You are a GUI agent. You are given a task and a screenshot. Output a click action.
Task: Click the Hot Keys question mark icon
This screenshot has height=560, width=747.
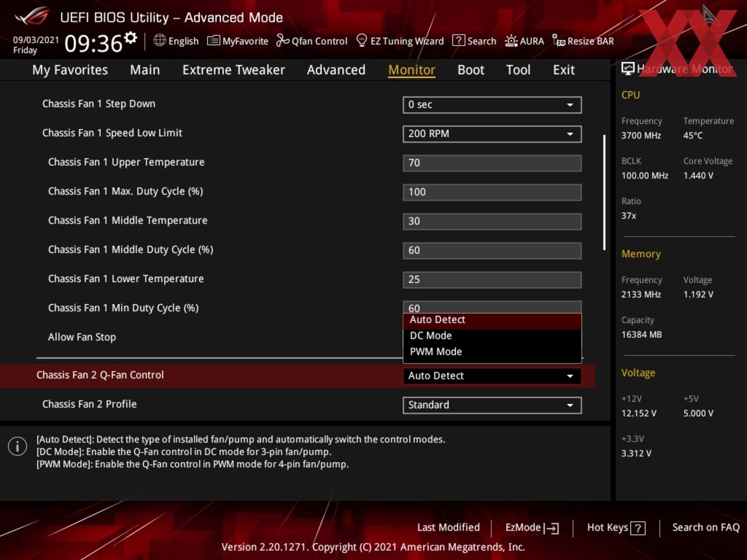pyautogui.click(x=638, y=528)
